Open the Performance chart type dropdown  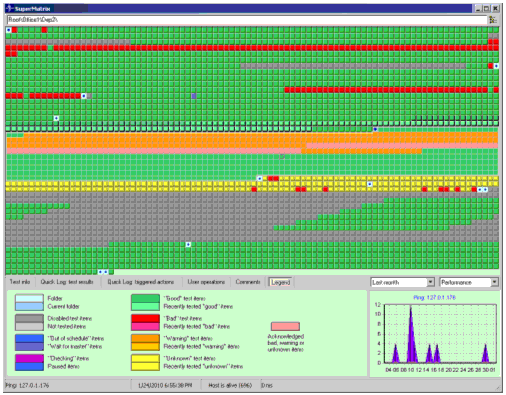469,282
